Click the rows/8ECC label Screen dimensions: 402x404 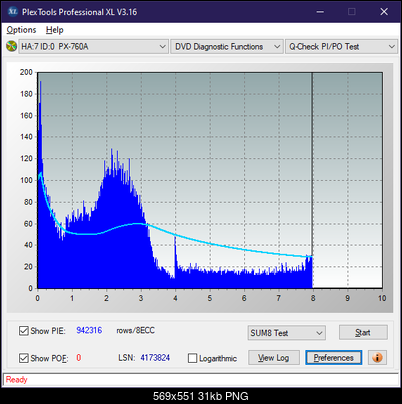coord(135,330)
